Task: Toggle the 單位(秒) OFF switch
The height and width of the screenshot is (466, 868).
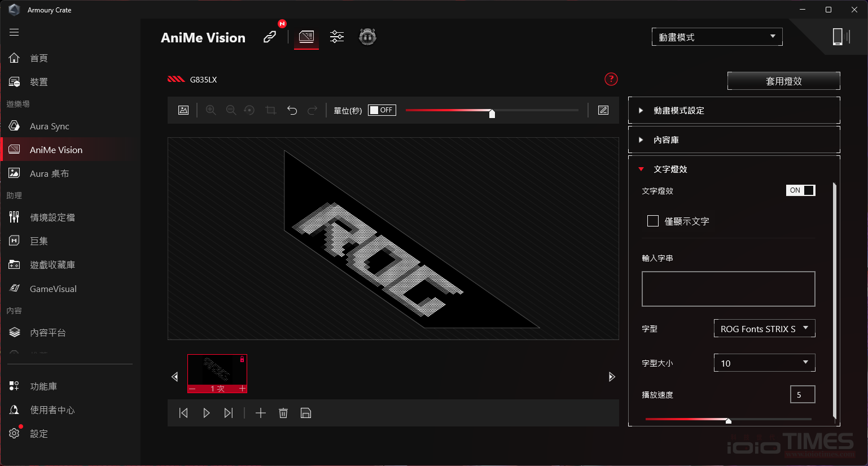Action: coord(382,110)
